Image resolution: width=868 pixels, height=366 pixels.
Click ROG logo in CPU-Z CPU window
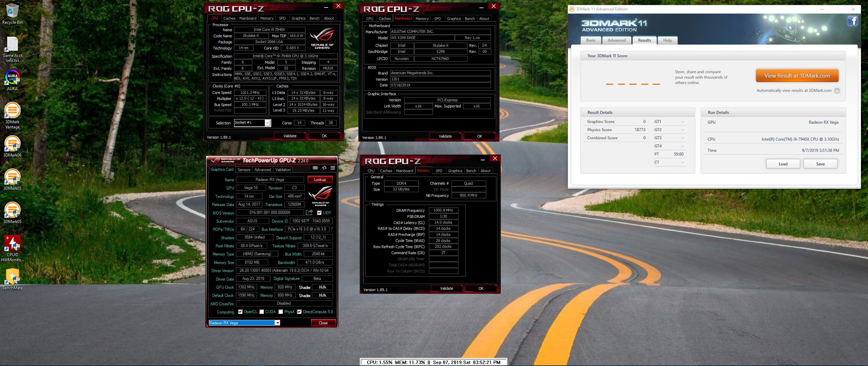click(322, 39)
